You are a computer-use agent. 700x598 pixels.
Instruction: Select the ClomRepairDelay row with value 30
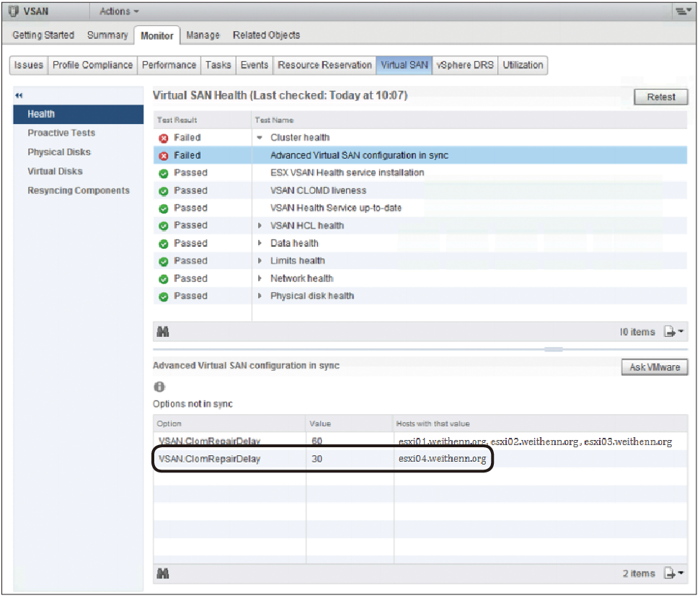coord(420,459)
